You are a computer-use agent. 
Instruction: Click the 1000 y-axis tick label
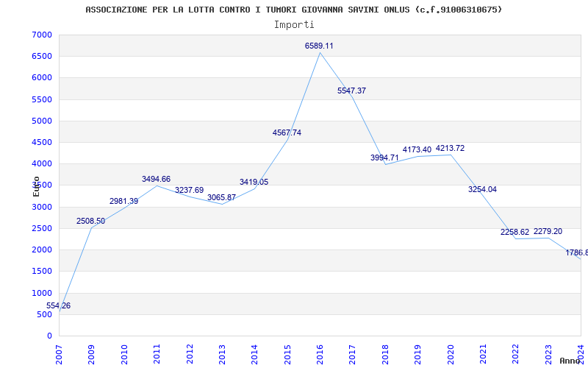coord(42,293)
